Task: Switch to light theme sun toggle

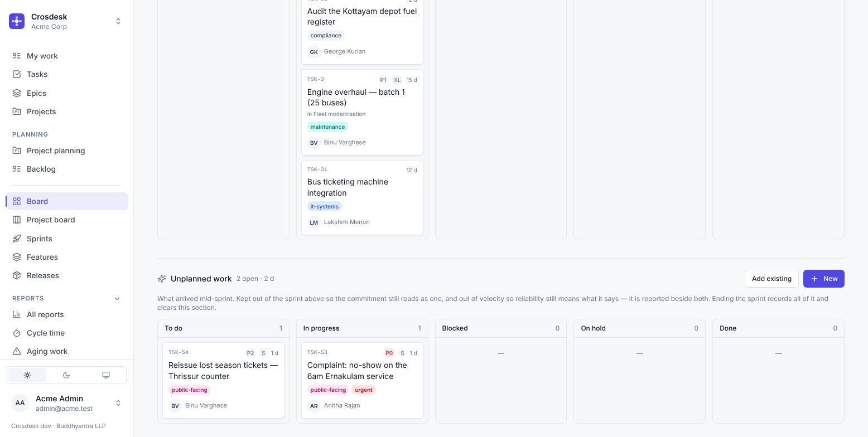Action: tap(27, 375)
